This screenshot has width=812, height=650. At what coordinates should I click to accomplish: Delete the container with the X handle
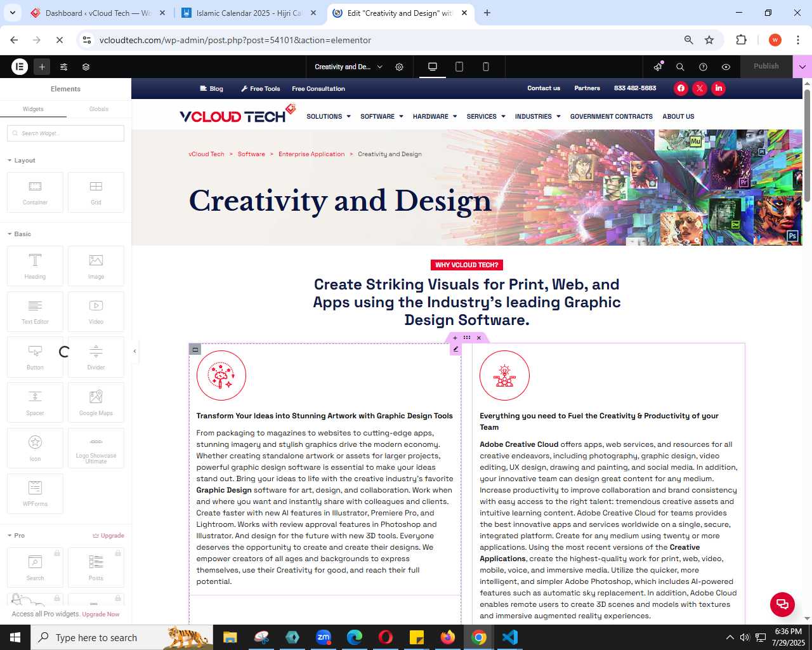click(479, 338)
